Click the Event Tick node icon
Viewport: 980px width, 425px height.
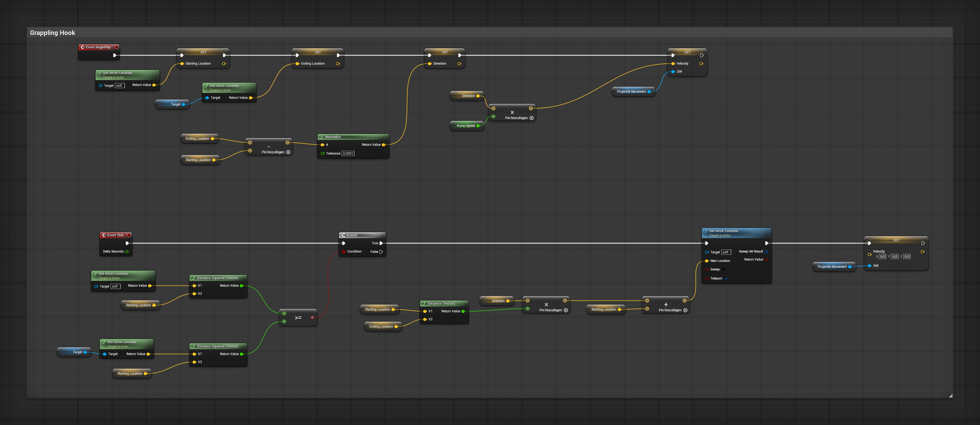pyautogui.click(x=104, y=235)
